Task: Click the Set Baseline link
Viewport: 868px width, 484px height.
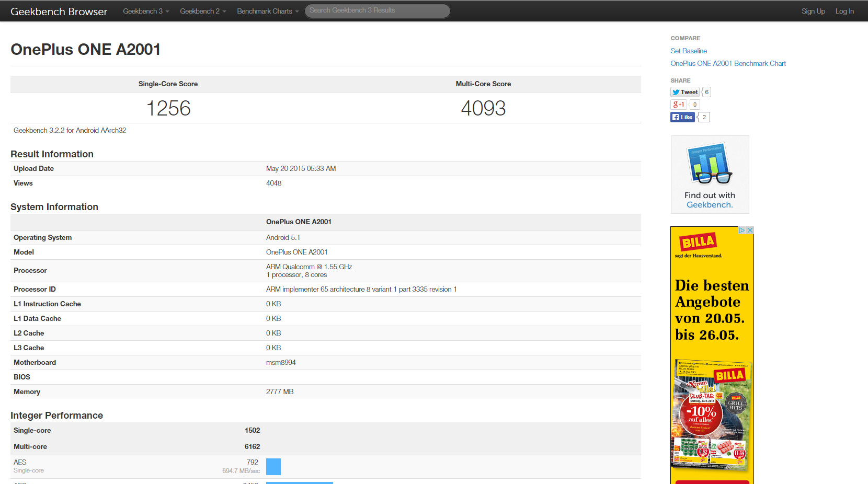Action: [689, 51]
